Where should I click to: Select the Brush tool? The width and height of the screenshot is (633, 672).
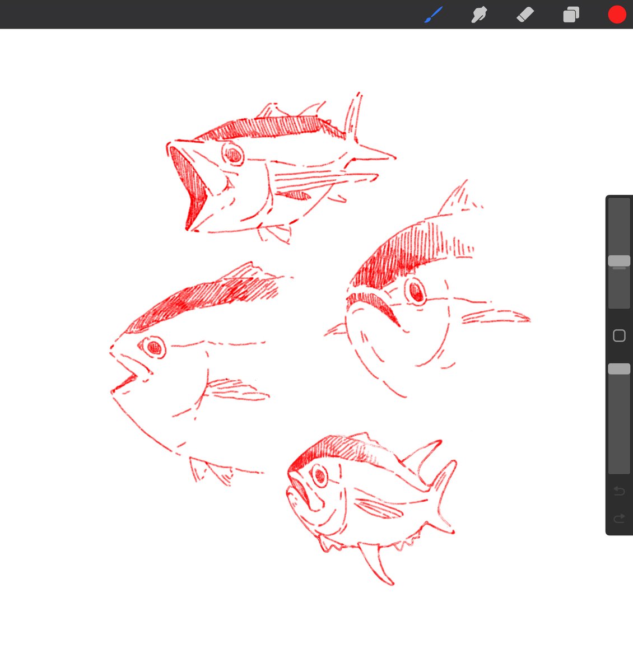(x=433, y=15)
